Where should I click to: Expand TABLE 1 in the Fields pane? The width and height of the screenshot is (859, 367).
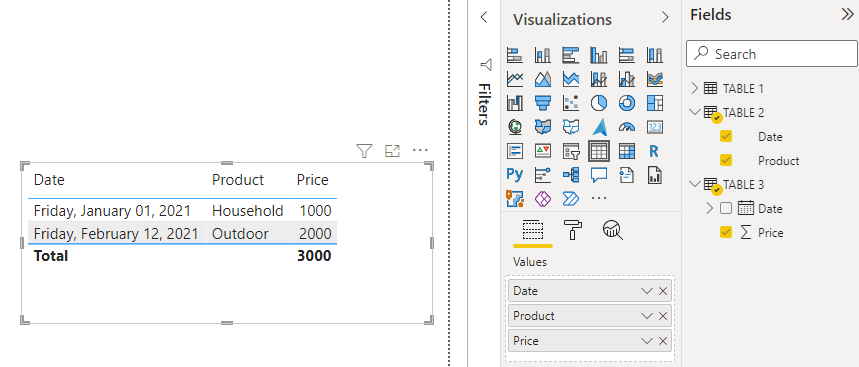[x=695, y=88]
